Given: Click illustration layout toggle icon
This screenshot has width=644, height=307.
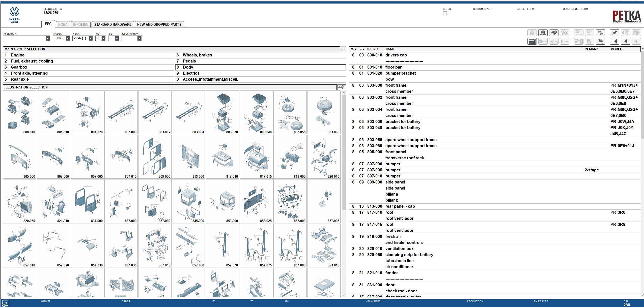Looking at the screenshot, I should 341,87.
